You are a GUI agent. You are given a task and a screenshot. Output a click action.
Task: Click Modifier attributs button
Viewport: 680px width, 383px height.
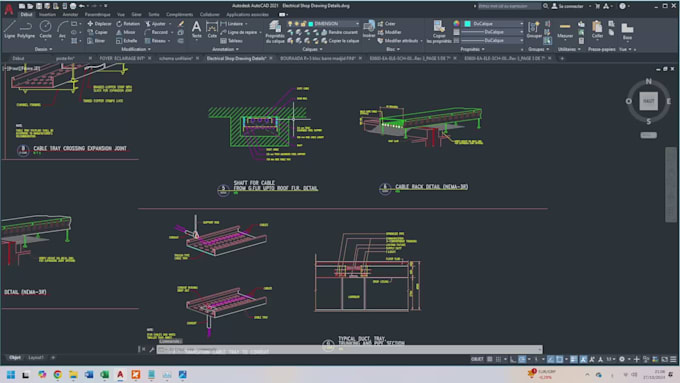tap(398, 41)
